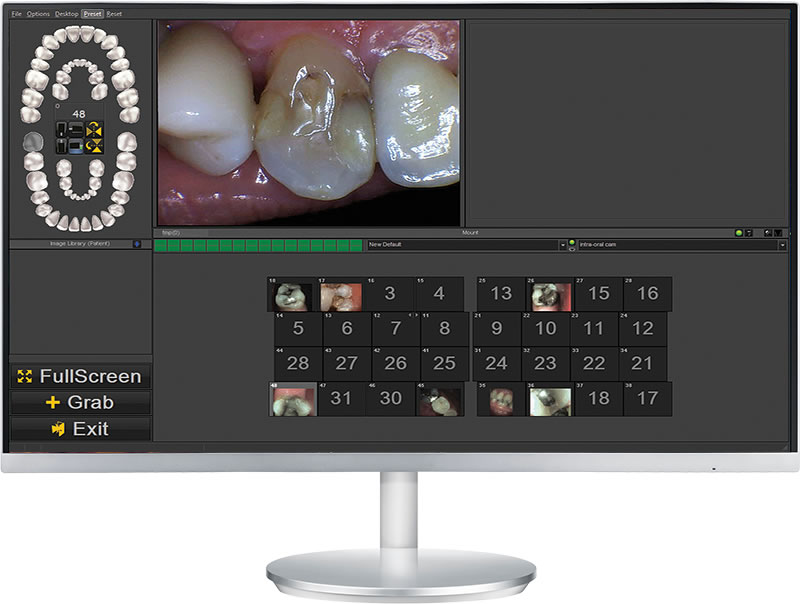800x604 pixels.
Task: Click the rightmost icon on the Mount bar
Action: pyautogui.click(x=778, y=233)
